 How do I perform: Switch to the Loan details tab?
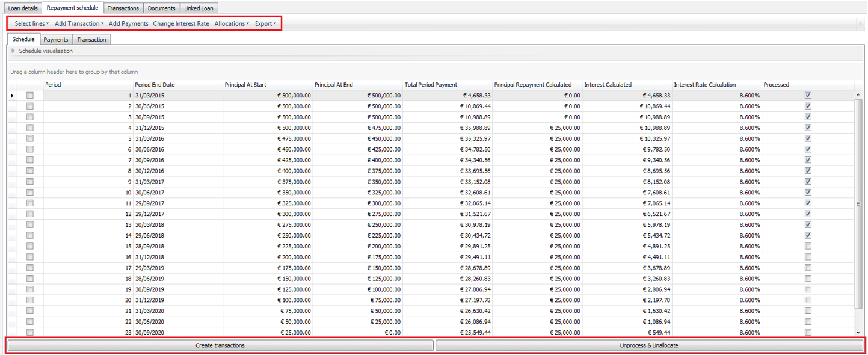coord(23,8)
